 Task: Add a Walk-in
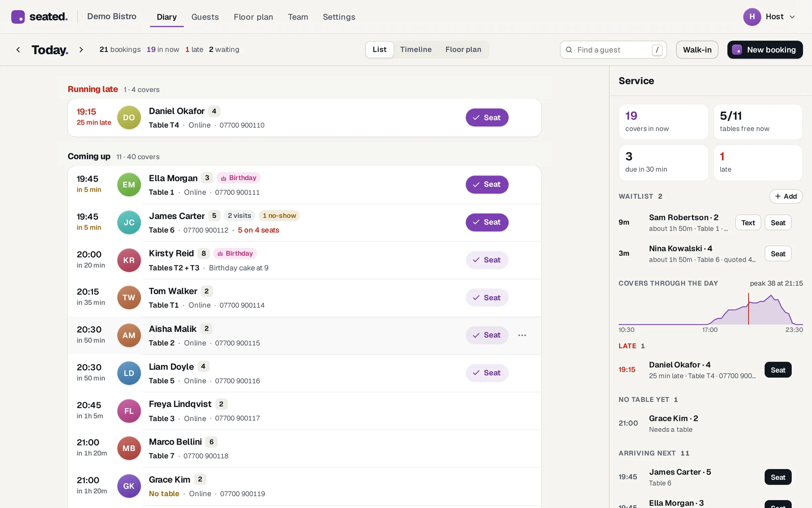[697, 50]
